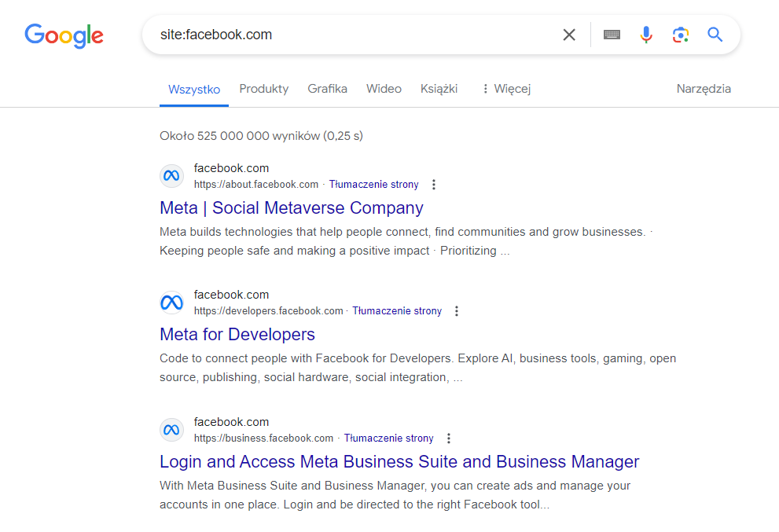Click snippet starting Code to connect people
Image resolution: width=779 pixels, height=532 pixels.
click(x=418, y=368)
